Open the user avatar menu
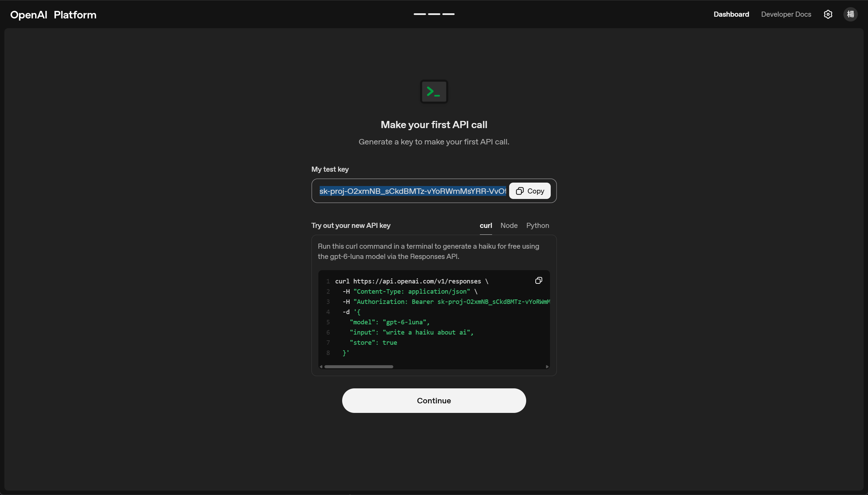868x495 pixels. point(851,14)
